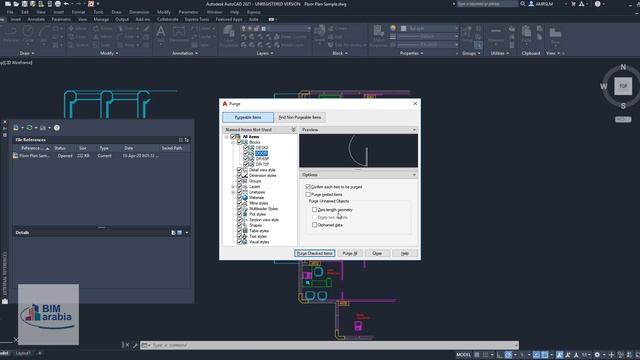
Task: Open the object color swatch dropdown in Properties
Action: click(429, 28)
